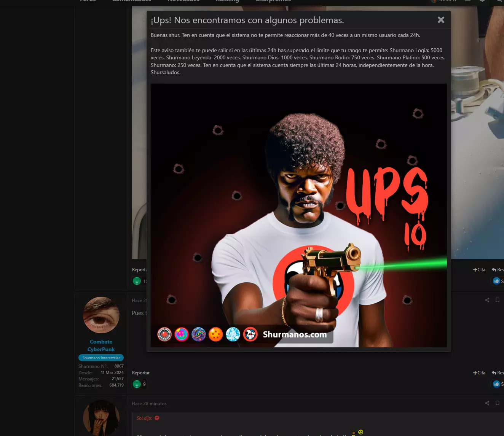Bookmark Combate CyberPunk's post

pyautogui.click(x=498, y=300)
